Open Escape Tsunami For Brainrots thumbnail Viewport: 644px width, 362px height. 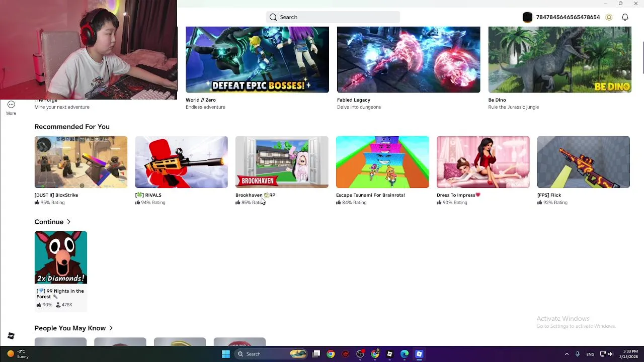[x=382, y=162]
